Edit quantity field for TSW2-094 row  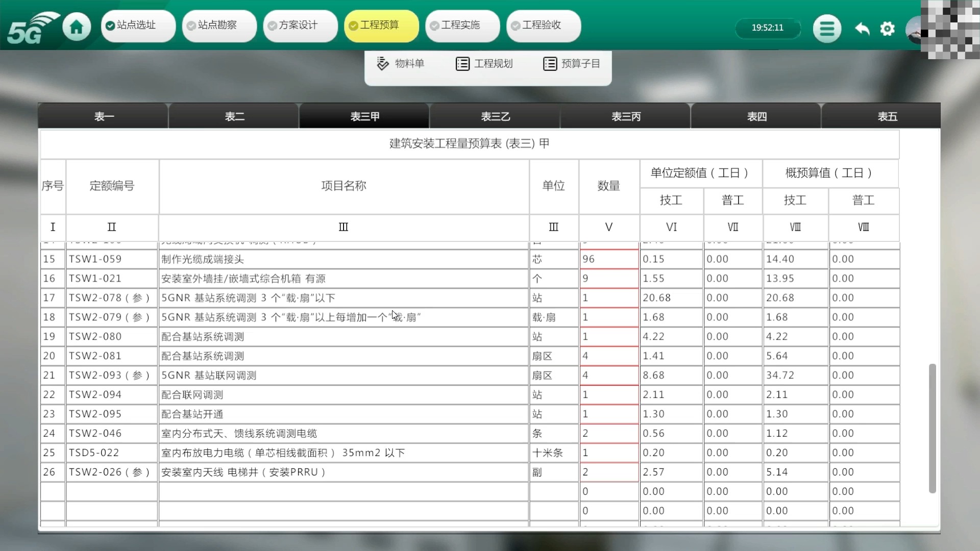pos(609,395)
